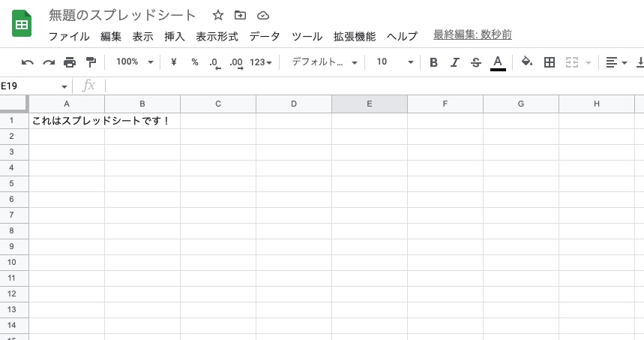
Task: Select row 5 header
Action: click(14, 183)
